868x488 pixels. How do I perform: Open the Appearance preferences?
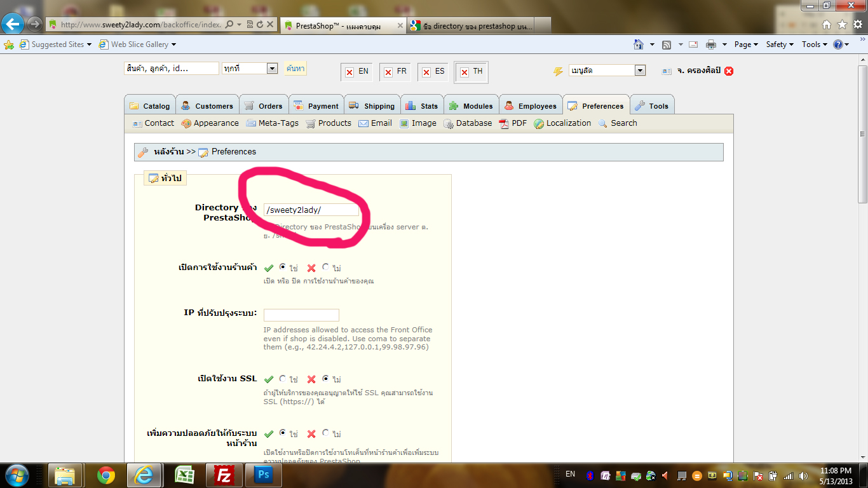pyautogui.click(x=210, y=123)
